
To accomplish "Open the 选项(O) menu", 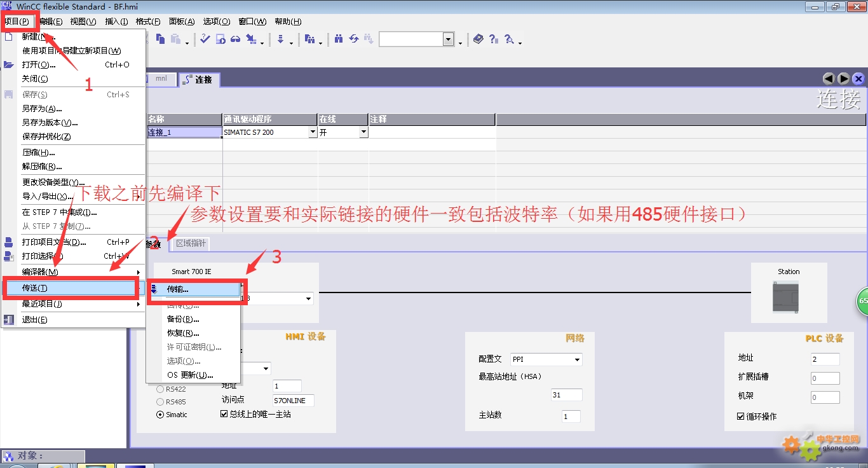I will (217, 21).
